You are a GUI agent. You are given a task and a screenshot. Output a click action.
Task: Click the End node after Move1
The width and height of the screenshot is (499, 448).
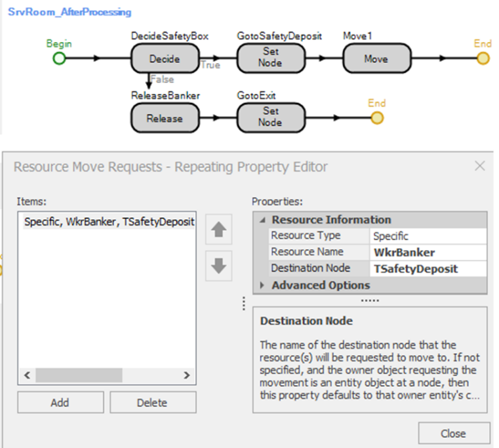[x=483, y=58]
